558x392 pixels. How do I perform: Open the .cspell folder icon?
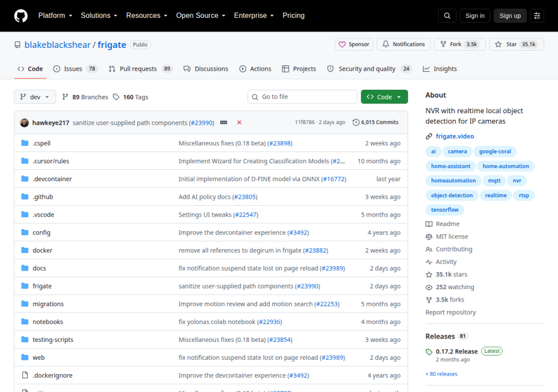(25, 143)
